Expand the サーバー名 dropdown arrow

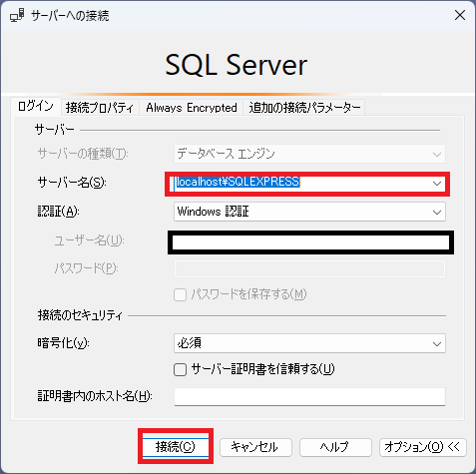pyautogui.click(x=437, y=184)
